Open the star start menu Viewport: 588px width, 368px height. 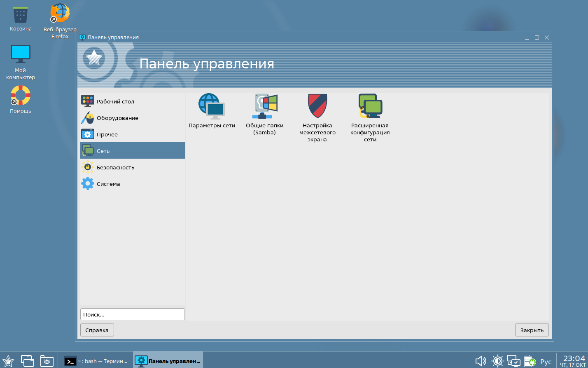click(8, 361)
